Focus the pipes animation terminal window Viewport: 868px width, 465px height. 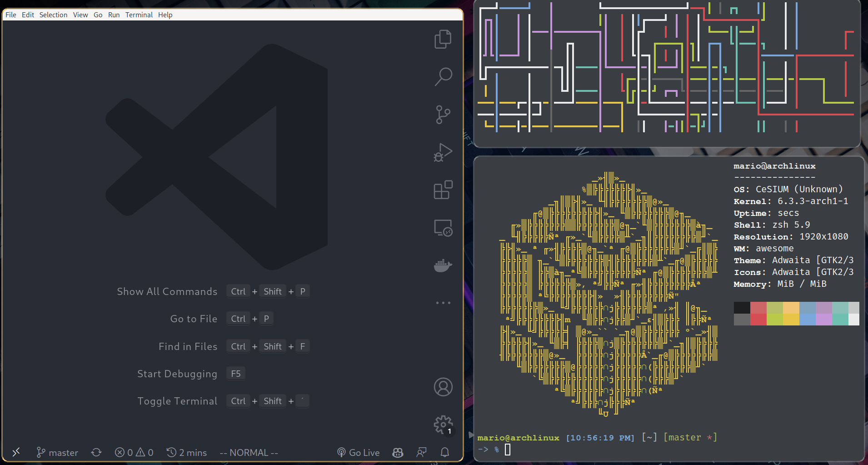(x=667, y=73)
